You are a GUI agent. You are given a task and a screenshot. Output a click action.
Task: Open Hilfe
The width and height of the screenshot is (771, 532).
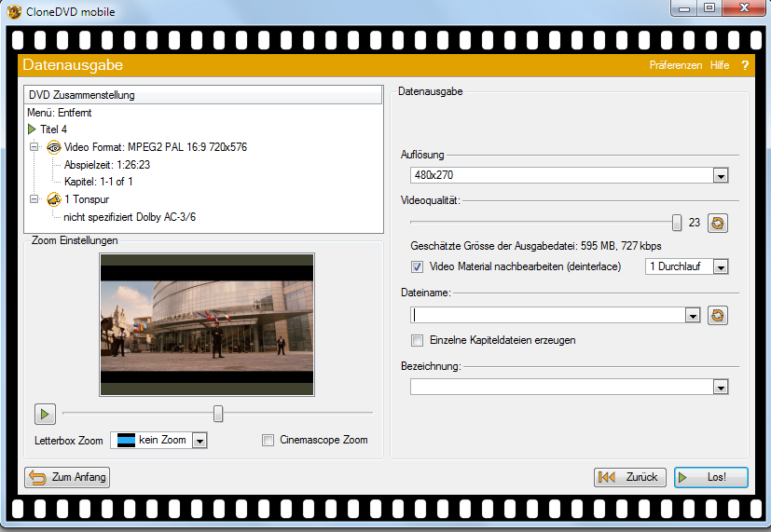[720, 65]
